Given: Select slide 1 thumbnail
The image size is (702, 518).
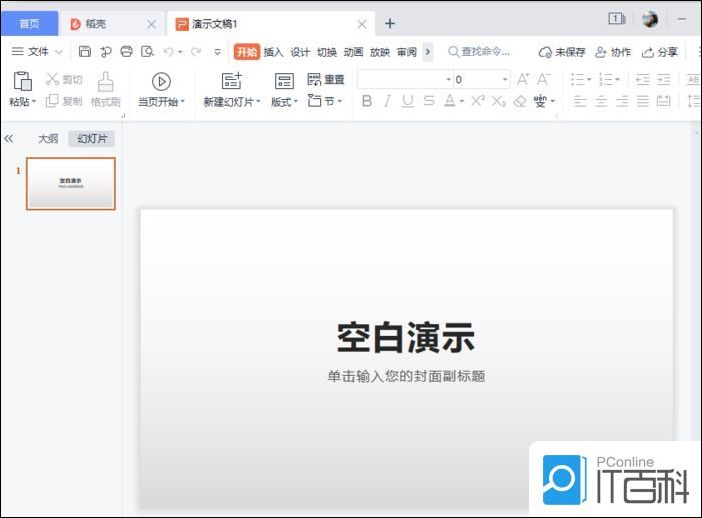Looking at the screenshot, I should tap(71, 184).
